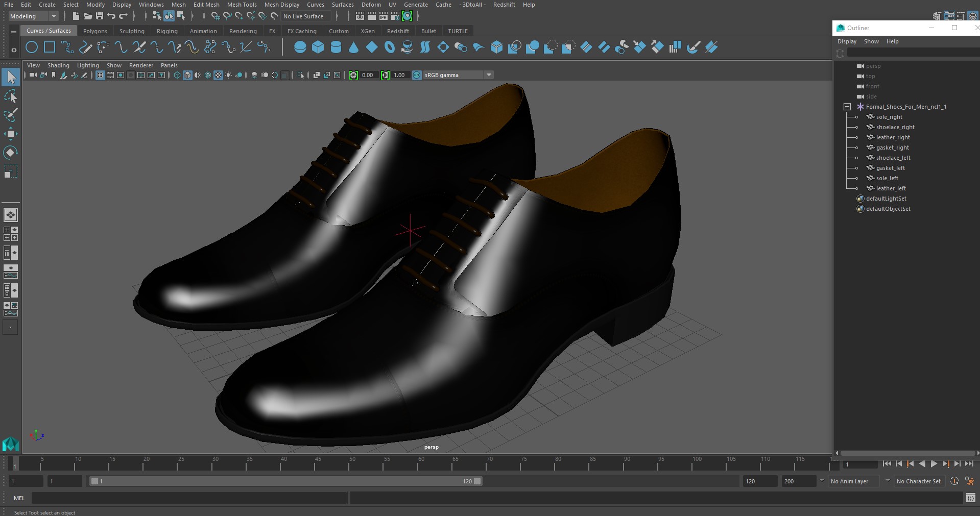Viewport: 980px width, 516px height.
Task: Click the MEL command input field
Action: coord(189,498)
